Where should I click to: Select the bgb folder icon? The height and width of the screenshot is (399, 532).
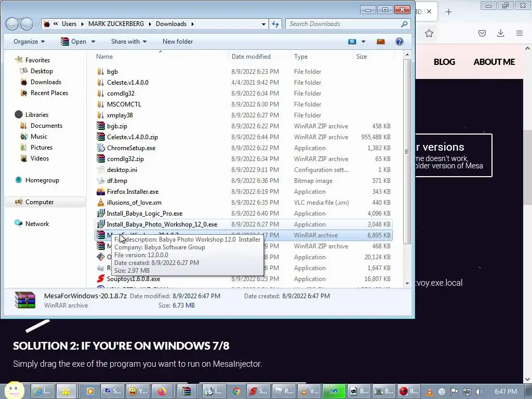click(100, 71)
